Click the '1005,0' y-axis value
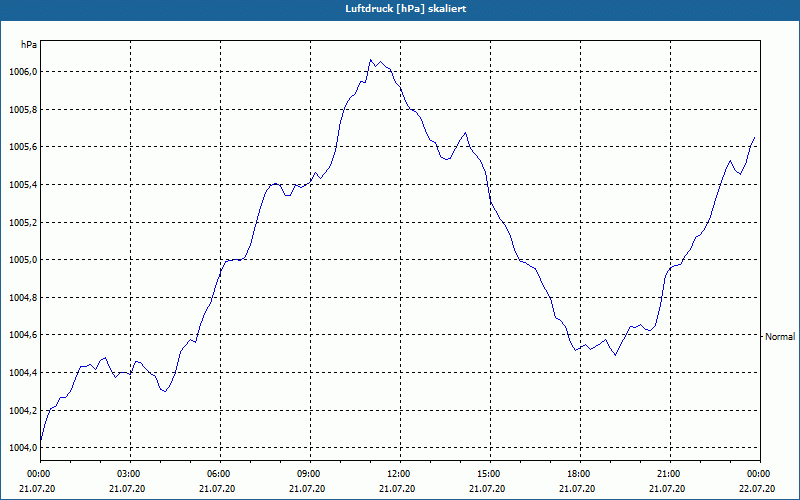The image size is (800, 500). tap(23, 260)
